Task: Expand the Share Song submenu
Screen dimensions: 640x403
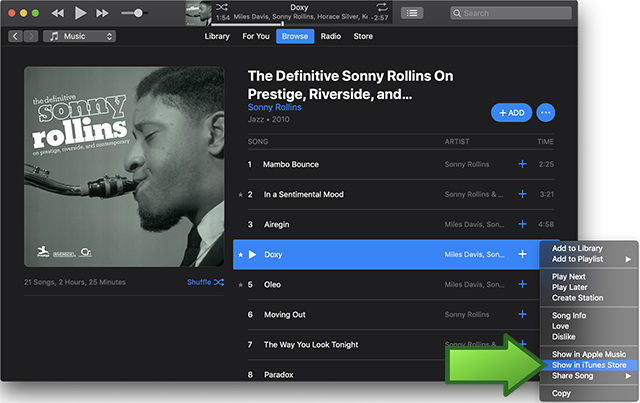Action: pyautogui.click(x=589, y=376)
